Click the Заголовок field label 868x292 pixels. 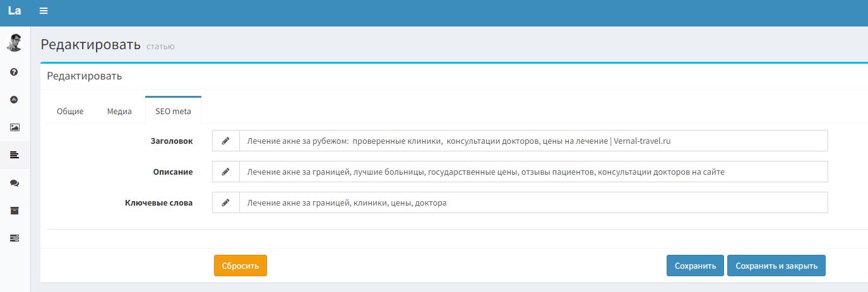click(x=172, y=141)
